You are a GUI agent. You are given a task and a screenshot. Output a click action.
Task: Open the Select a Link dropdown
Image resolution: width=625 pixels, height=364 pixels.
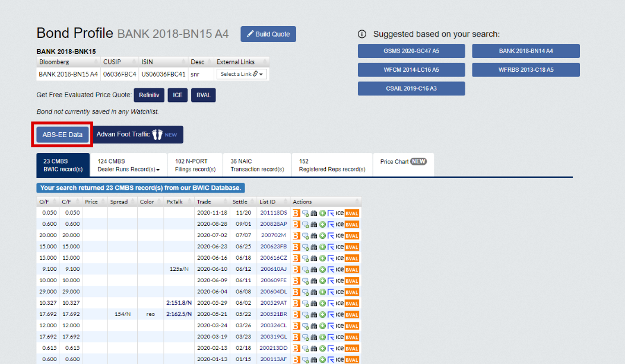[x=242, y=74]
